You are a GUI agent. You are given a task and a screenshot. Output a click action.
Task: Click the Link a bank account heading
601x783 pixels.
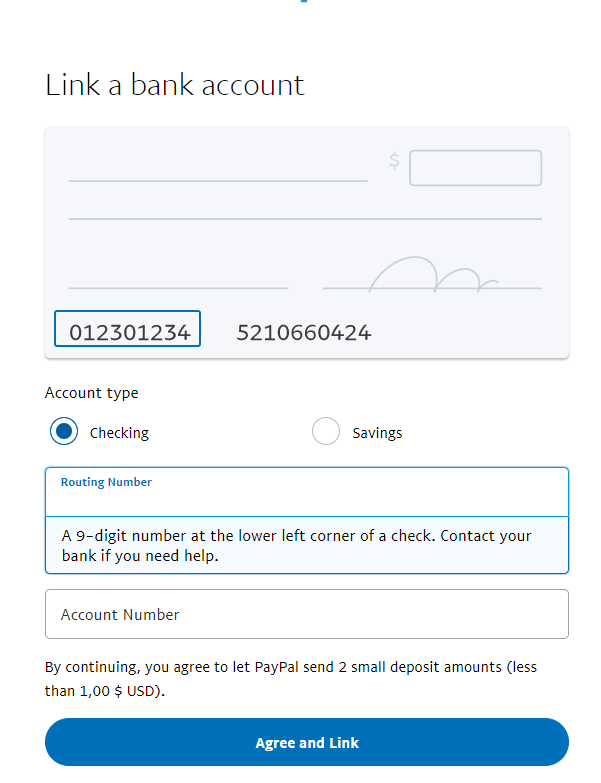pos(175,85)
